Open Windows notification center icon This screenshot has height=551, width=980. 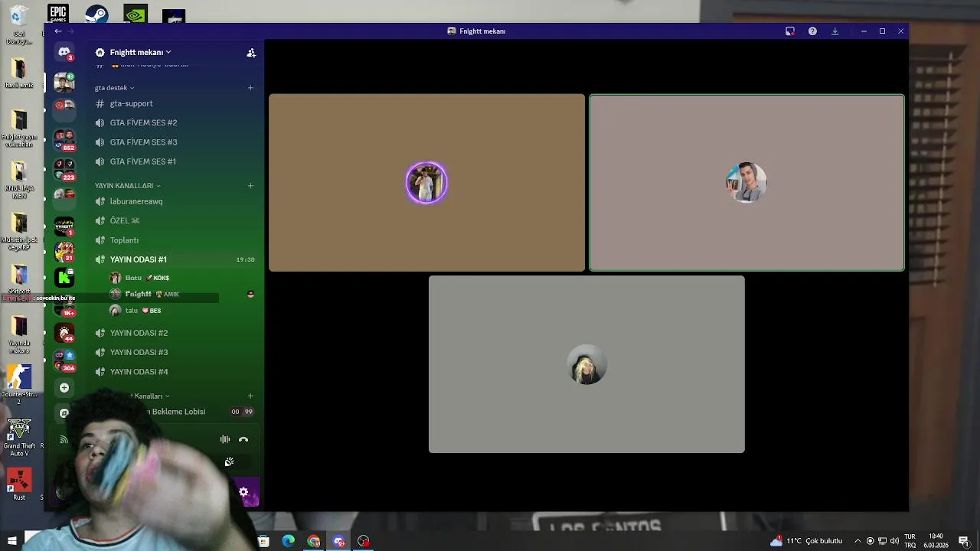[x=963, y=541]
